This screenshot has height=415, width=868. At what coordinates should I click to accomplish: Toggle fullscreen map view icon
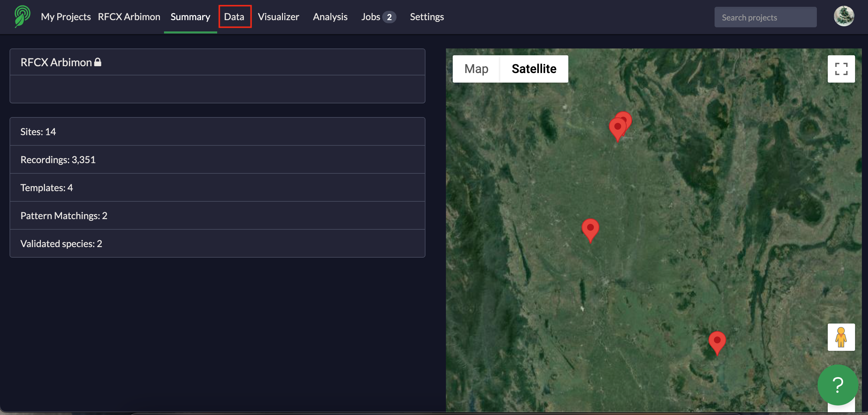coord(841,69)
